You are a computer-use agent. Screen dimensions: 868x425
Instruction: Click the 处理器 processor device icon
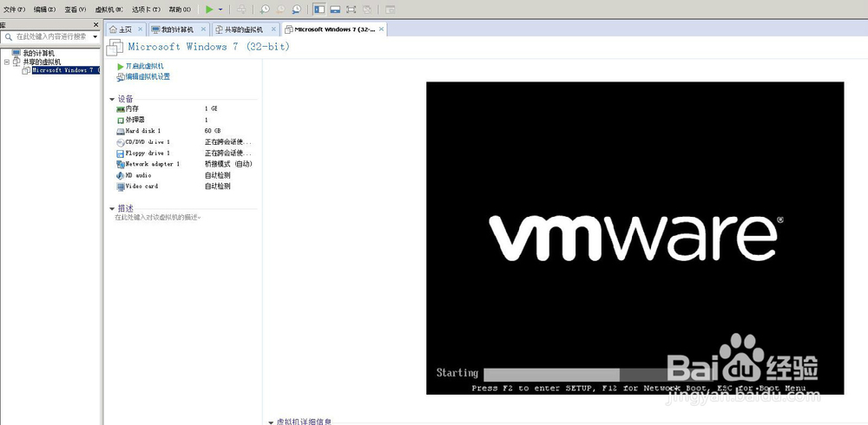(x=121, y=120)
